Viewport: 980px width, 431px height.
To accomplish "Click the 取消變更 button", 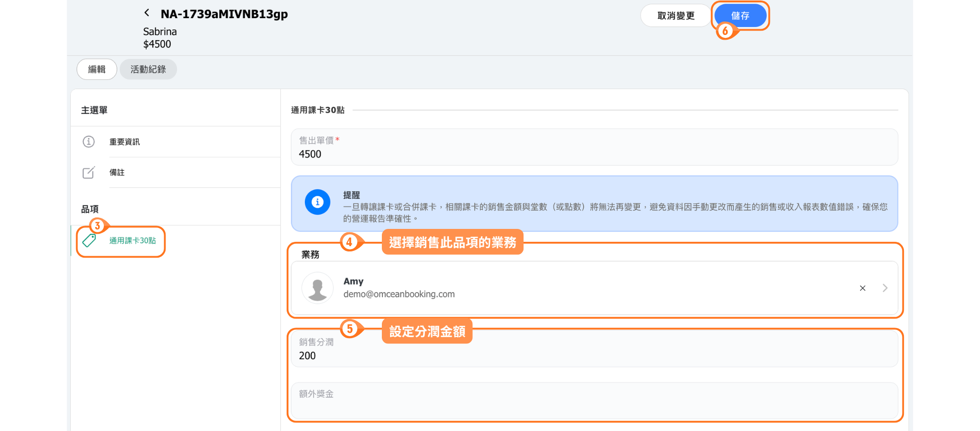I will [675, 16].
